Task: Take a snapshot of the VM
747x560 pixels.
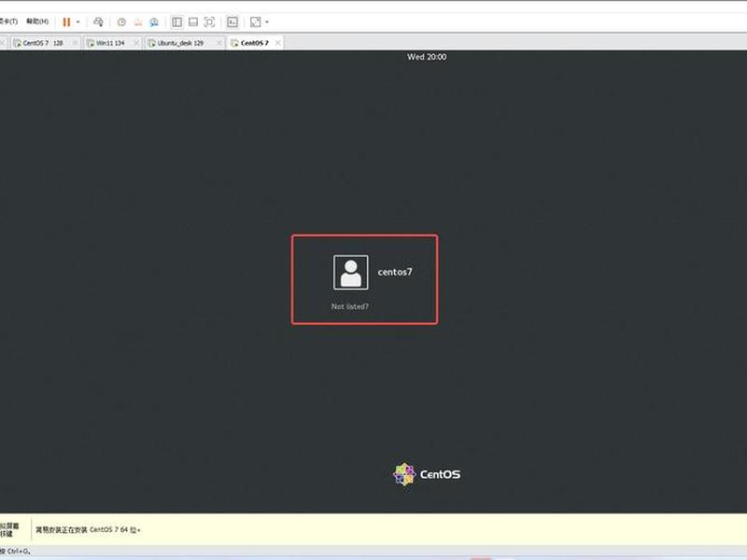Action: pyautogui.click(x=121, y=21)
